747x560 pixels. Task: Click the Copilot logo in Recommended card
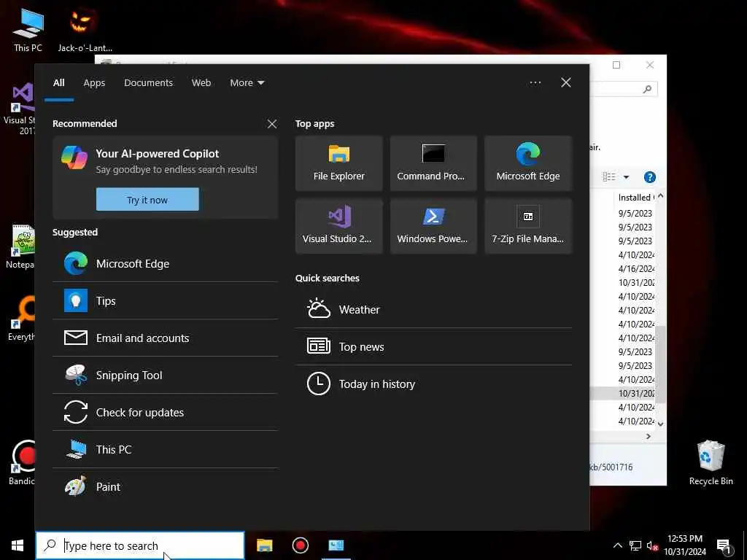[x=74, y=157]
